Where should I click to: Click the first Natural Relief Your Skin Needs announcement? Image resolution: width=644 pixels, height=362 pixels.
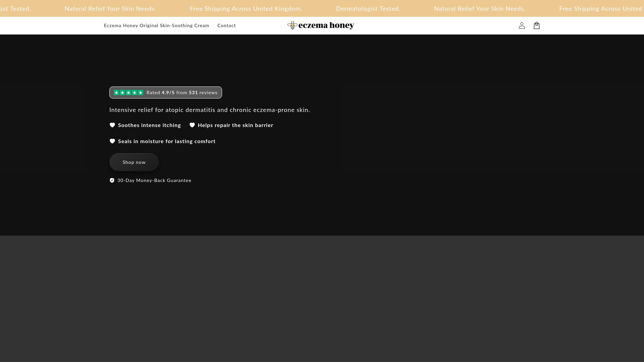pyautogui.click(x=110, y=8)
